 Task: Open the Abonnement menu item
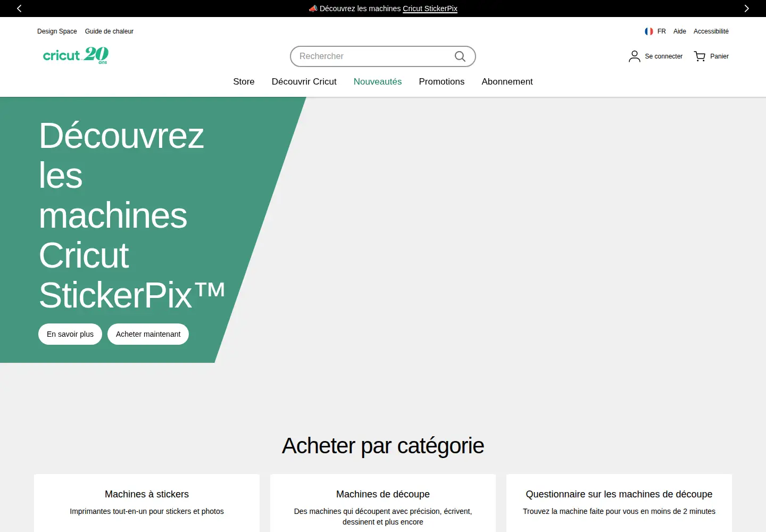(x=507, y=81)
